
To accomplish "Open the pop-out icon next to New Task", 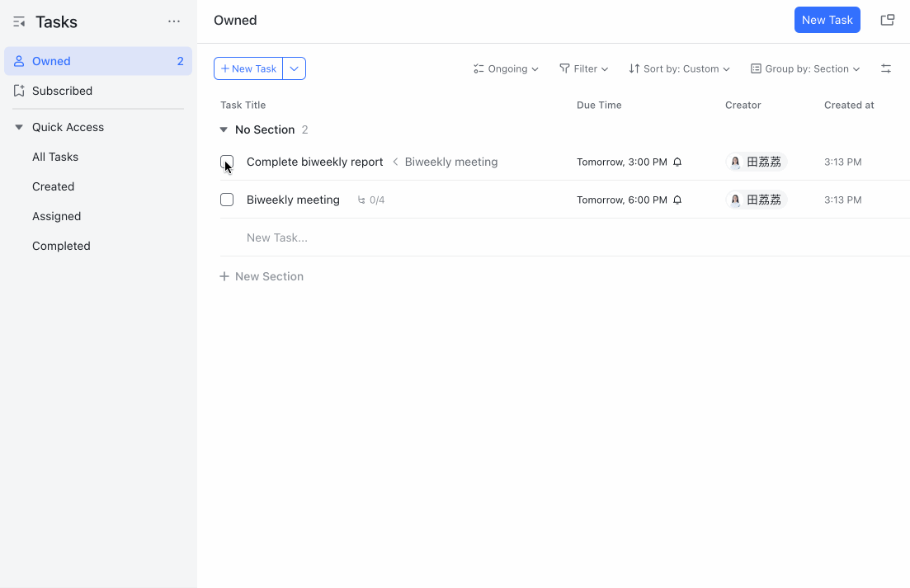I will pyautogui.click(x=887, y=19).
